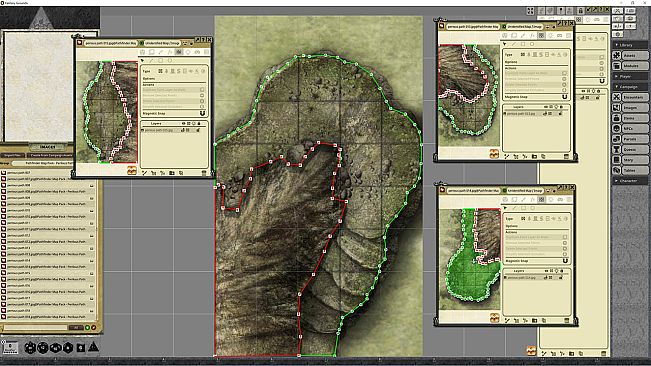The height and width of the screenshot is (366, 651).
Task: Click trash icon at bottom of large map window
Action: (x=604, y=354)
